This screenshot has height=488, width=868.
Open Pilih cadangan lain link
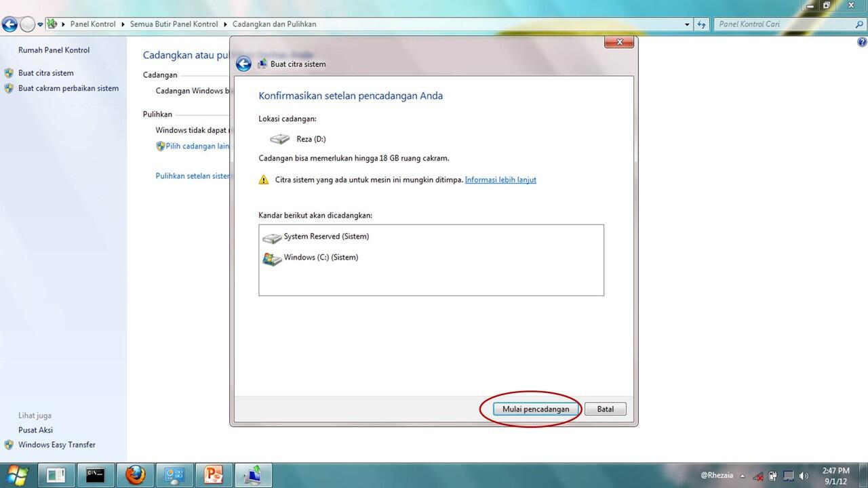click(x=197, y=146)
